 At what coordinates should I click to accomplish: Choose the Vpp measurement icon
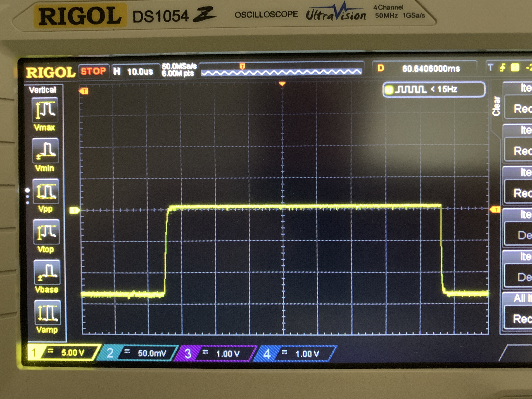pos(46,192)
